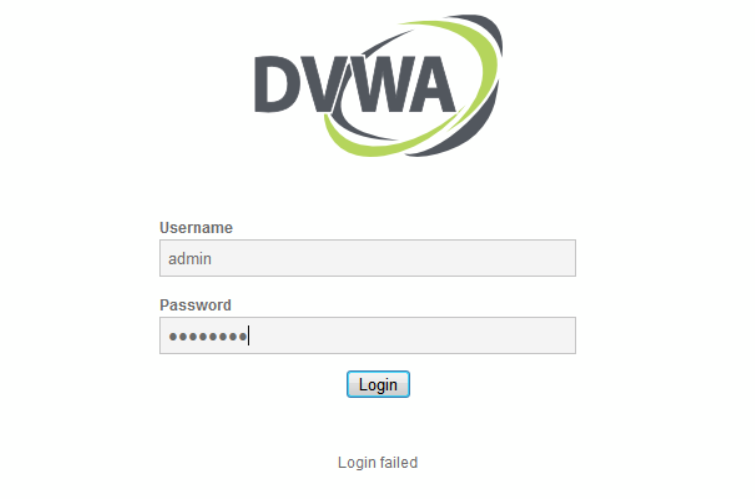Click the 'admin' text in Username field
The image size is (755, 499).
coord(190,259)
